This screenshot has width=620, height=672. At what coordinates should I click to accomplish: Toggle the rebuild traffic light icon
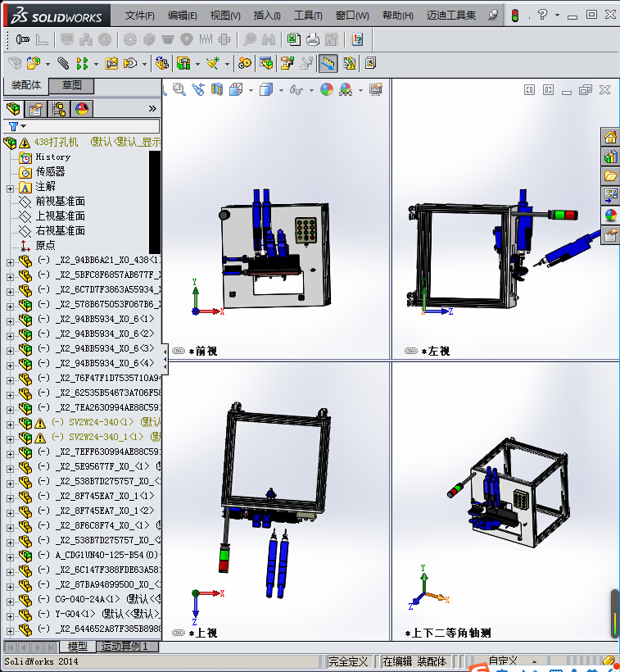[515, 16]
